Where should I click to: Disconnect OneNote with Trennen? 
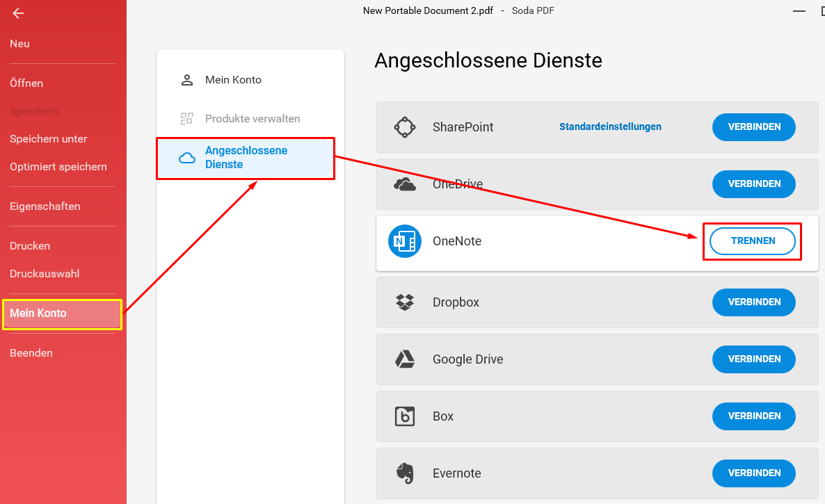point(753,241)
